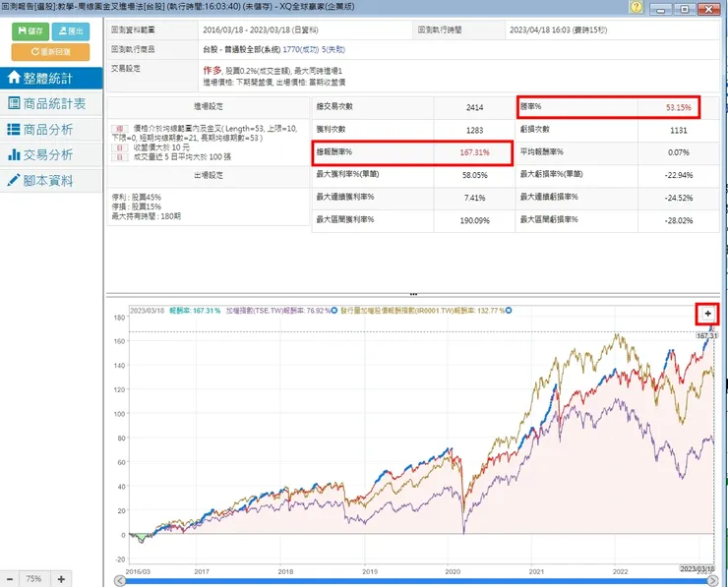Click the 最大持有時間 : 180期 text
Image resolution: width=728 pixels, height=587 pixels.
146,216
